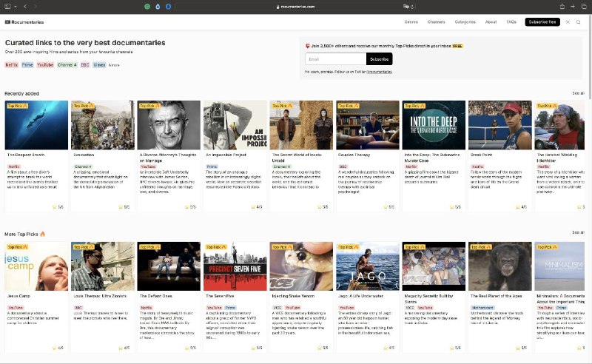This screenshot has height=364, width=592.
Task: Toggle the light/dark theme sun icon
Action: (x=568, y=22)
